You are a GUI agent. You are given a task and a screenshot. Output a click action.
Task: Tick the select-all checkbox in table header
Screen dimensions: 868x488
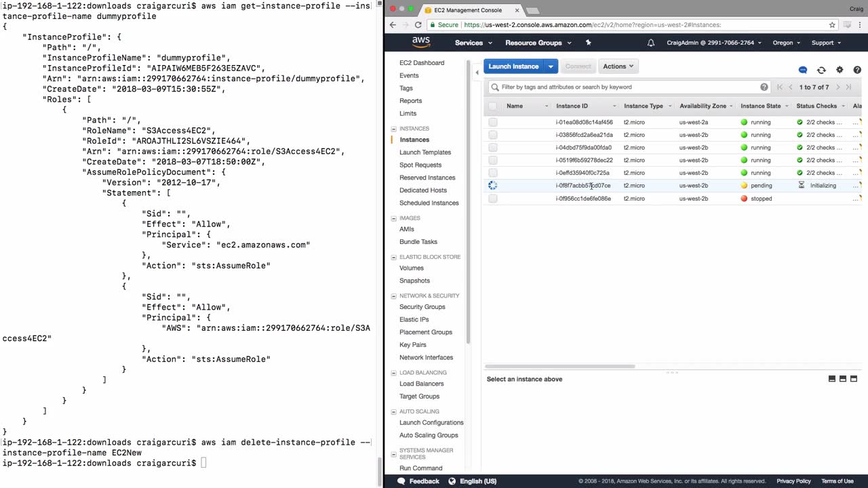tap(492, 106)
